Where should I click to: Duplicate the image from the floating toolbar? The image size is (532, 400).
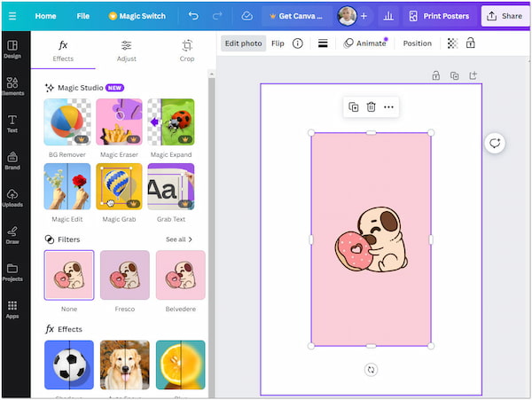(x=353, y=107)
